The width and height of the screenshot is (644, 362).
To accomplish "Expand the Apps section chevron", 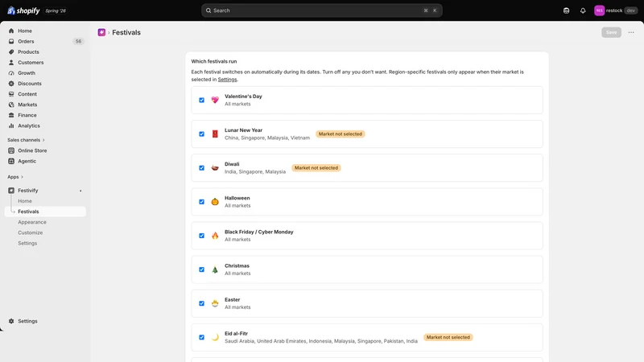I will coord(22,177).
